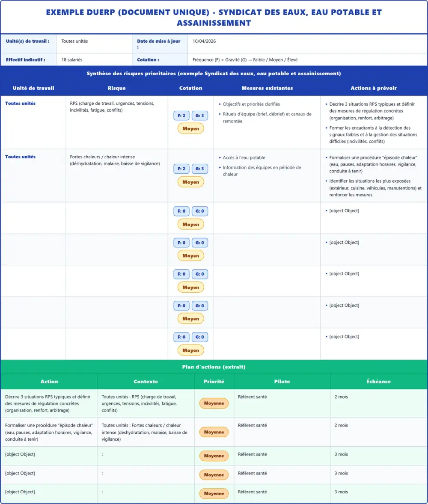Select the 'Cotation :' label in the header info
The width and height of the screenshot is (428, 504).
(148, 60)
